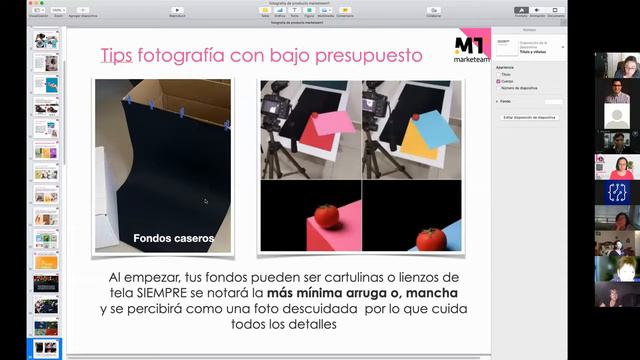Screen dimensions: 640x360
Task: Insert a shape with the Figura icon
Action: point(309,10)
